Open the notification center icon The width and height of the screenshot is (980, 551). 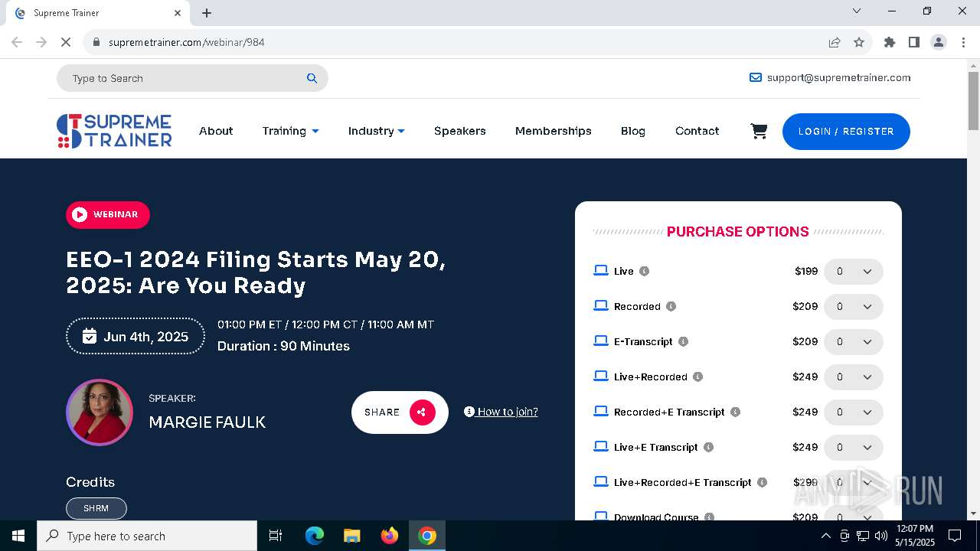[x=955, y=536]
